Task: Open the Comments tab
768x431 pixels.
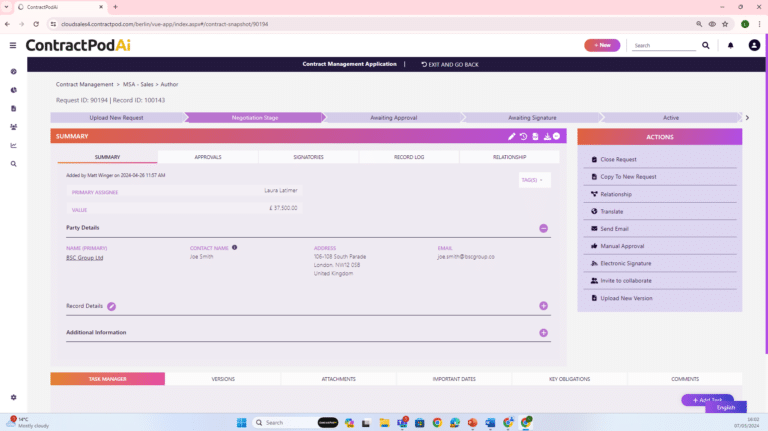Action: pyautogui.click(x=685, y=379)
